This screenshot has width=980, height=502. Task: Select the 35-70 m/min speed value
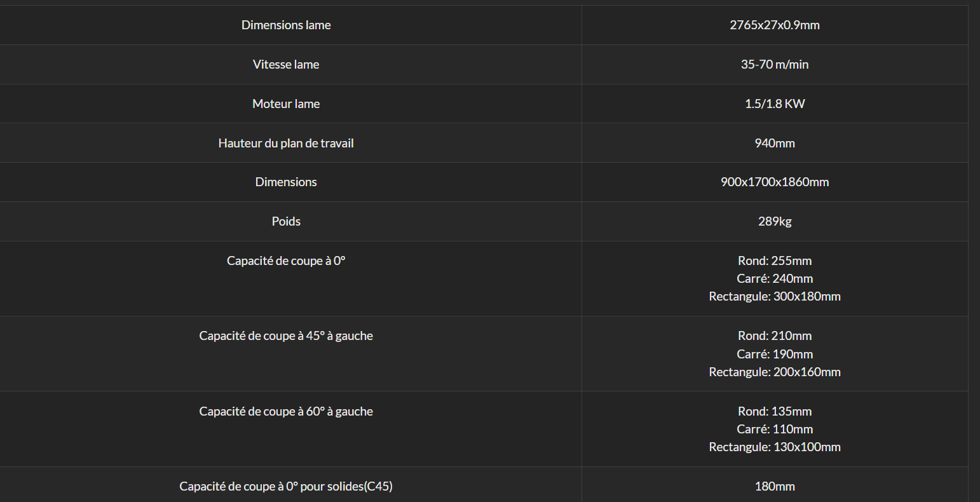(775, 64)
